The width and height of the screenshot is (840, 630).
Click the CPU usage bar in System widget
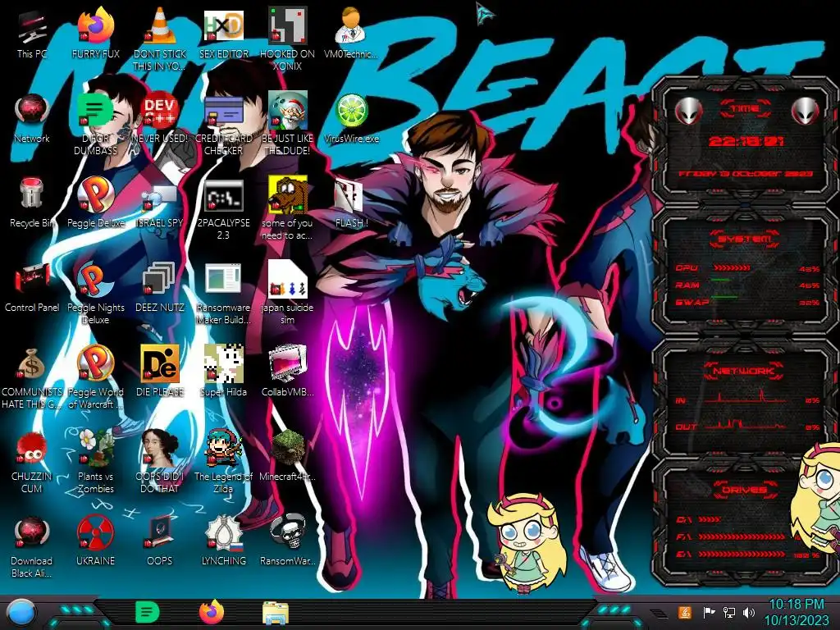[x=732, y=268]
